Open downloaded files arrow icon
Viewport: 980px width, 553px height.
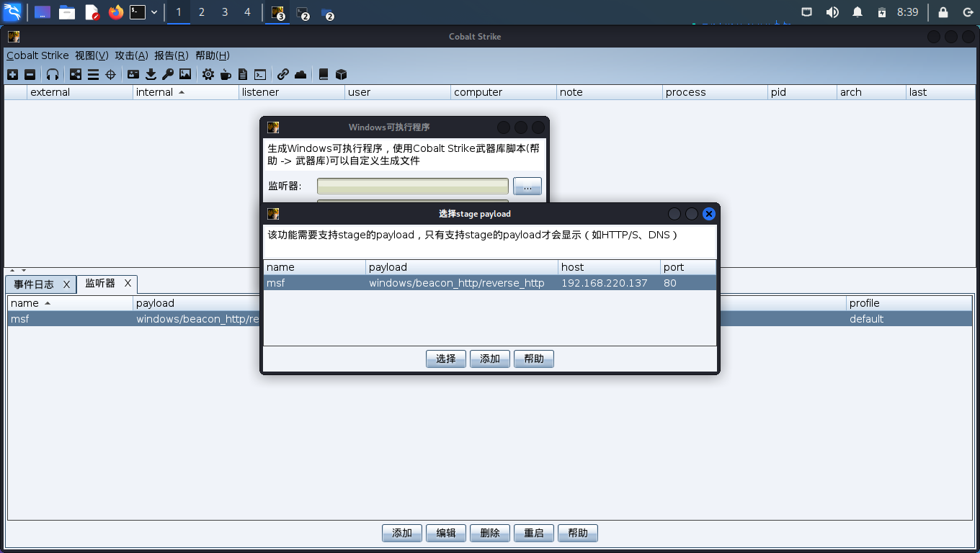151,74
